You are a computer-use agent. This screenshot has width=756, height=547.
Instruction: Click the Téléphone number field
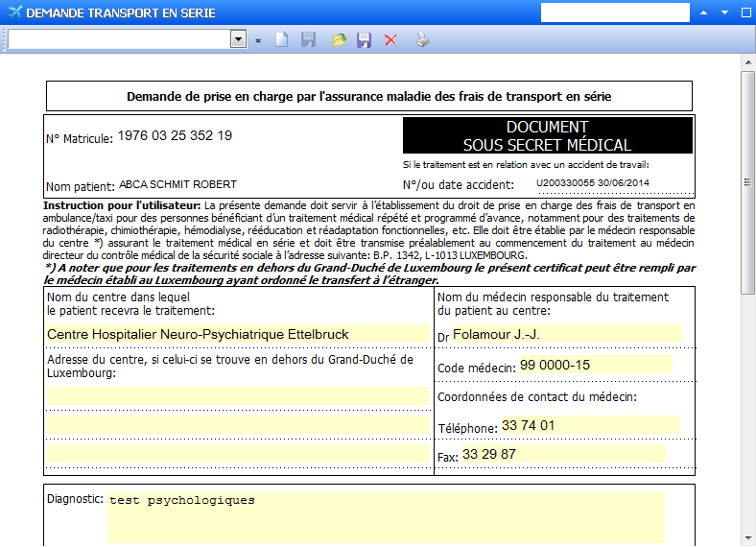point(589,425)
